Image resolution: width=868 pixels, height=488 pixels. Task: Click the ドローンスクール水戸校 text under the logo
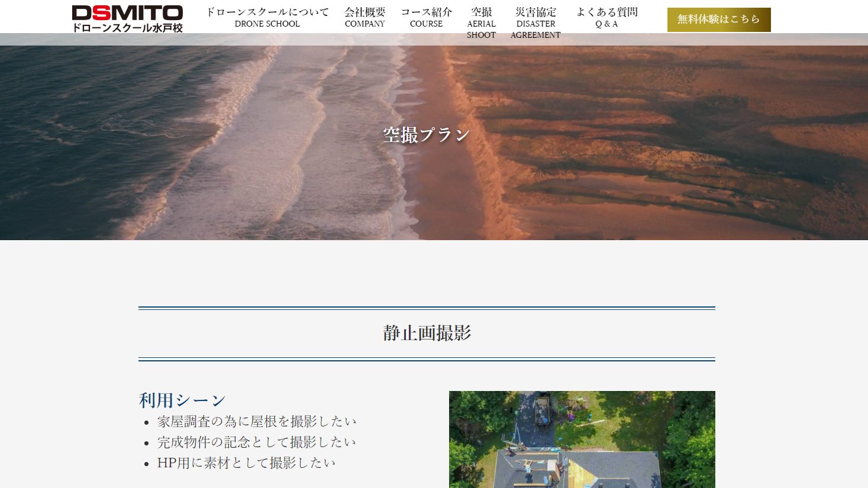(127, 28)
